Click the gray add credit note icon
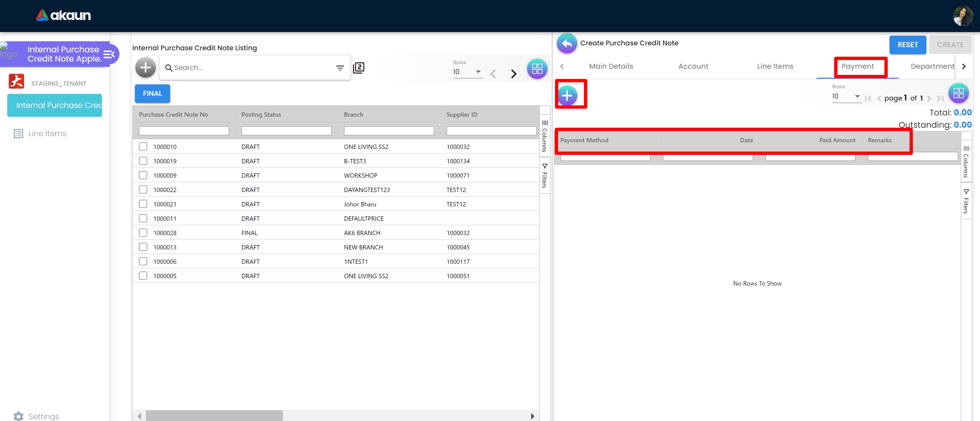This screenshot has height=421, width=980. pyautogui.click(x=145, y=68)
